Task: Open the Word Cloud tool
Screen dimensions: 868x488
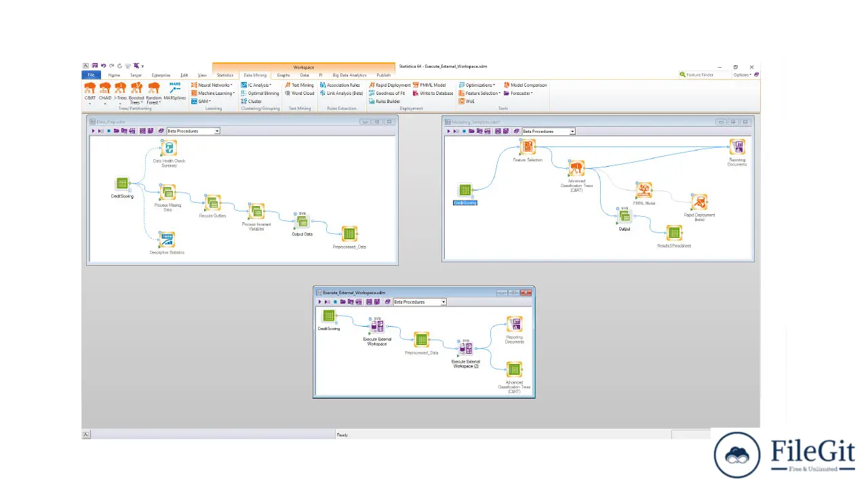Action: coord(300,93)
